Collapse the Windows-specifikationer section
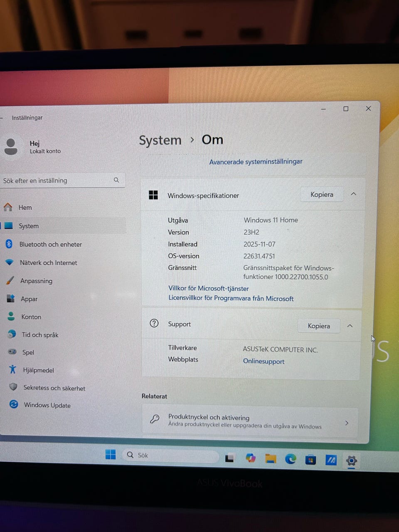This screenshot has width=399, height=532. 353,194
